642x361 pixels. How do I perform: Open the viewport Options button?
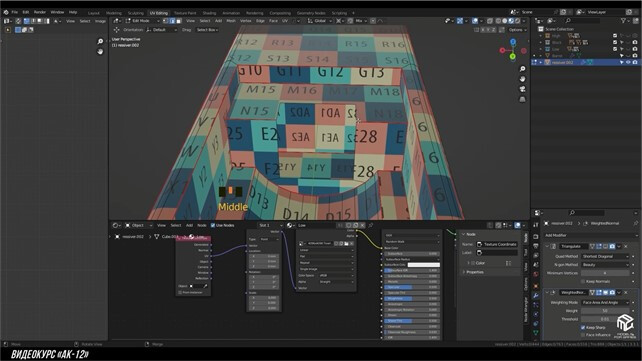517,30
